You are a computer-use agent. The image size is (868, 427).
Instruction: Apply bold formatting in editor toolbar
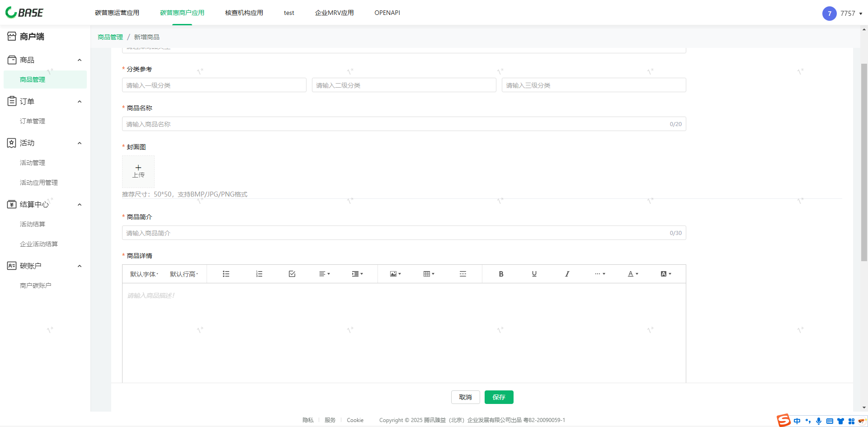point(501,274)
